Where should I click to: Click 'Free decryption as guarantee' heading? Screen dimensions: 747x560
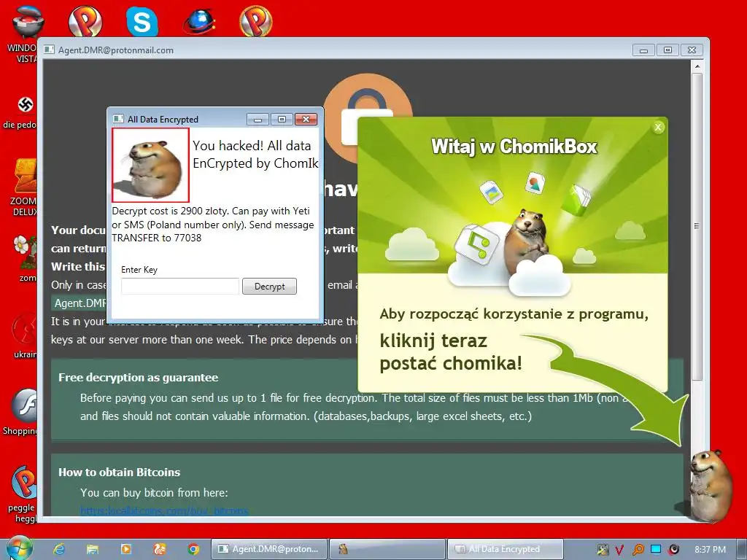(x=138, y=378)
